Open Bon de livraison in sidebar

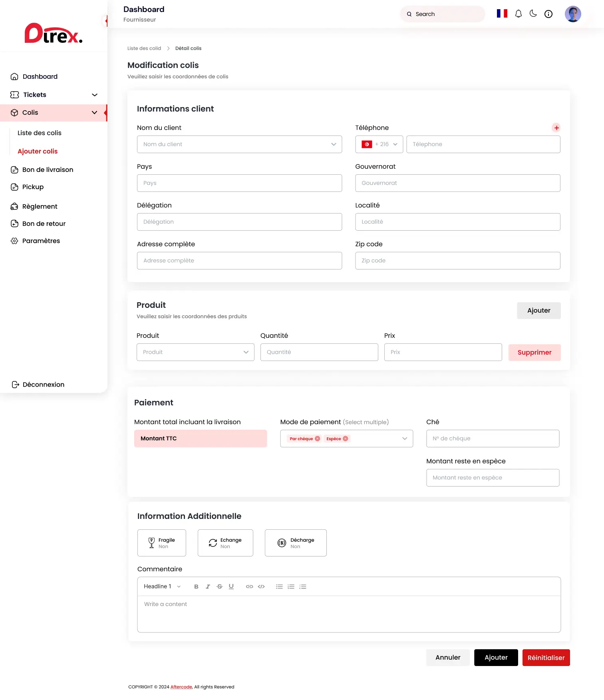pyautogui.click(x=48, y=170)
